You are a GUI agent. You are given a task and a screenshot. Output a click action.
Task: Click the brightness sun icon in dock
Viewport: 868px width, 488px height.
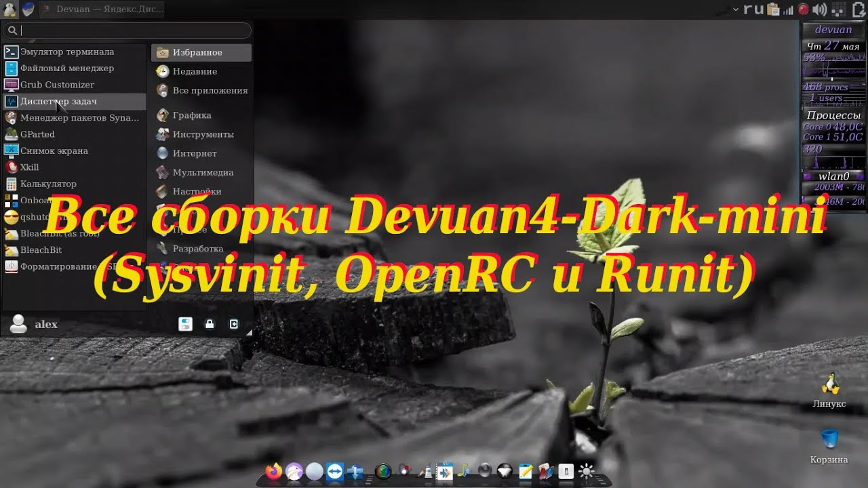tap(586, 471)
